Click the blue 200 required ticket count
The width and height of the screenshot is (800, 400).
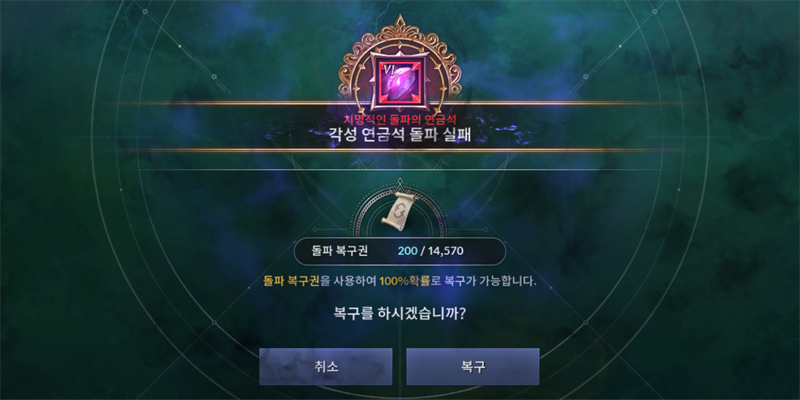407,251
